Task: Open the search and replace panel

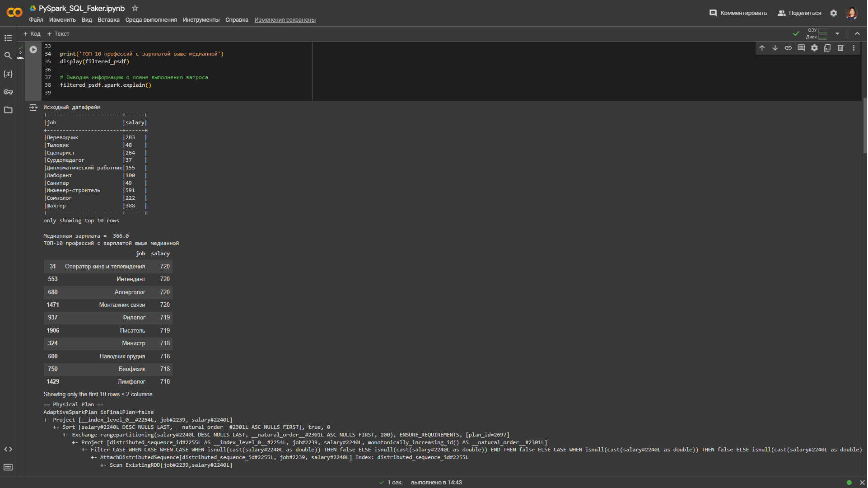Action: pyautogui.click(x=8, y=56)
